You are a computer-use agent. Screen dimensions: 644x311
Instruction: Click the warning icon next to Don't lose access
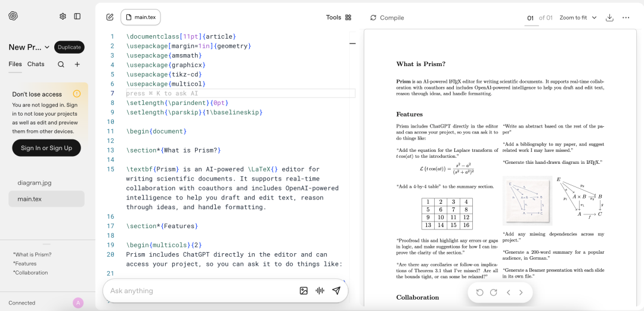point(77,94)
